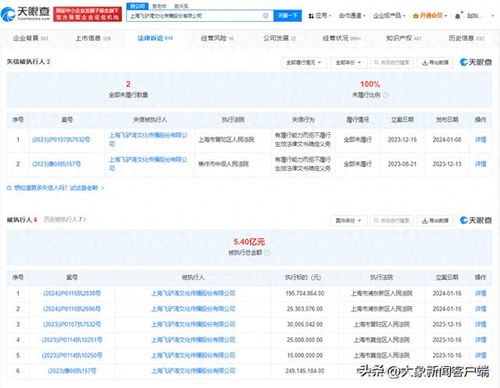Screen dimensions: 500x388
Task: Clear the search box with the X icon
Action: point(266,16)
